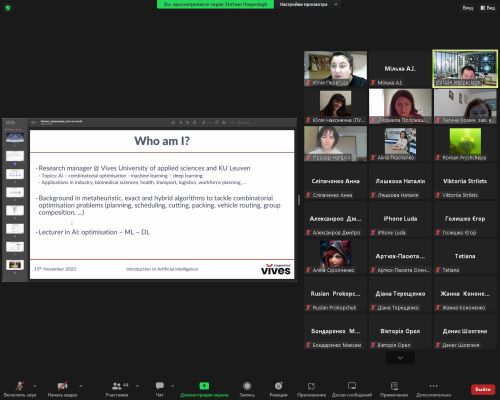This screenshot has width=500, height=400.
Task: Click the green encryption shield icon
Action: click(8, 8)
